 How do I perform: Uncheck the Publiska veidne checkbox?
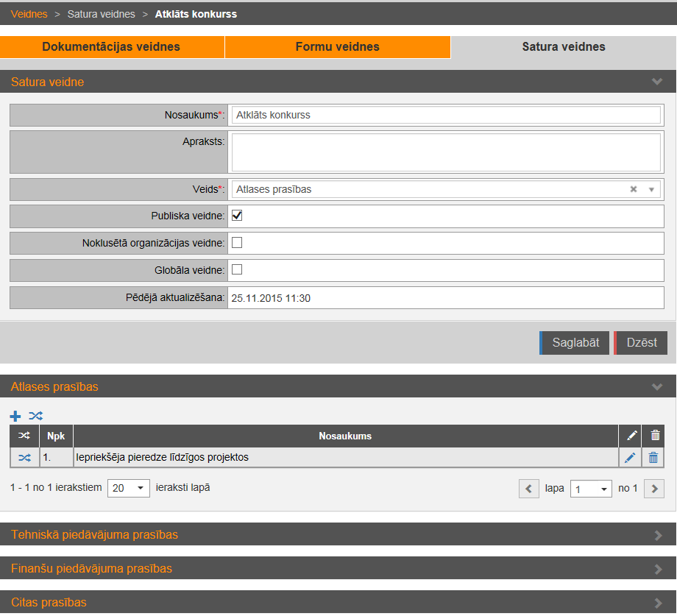tap(237, 216)
